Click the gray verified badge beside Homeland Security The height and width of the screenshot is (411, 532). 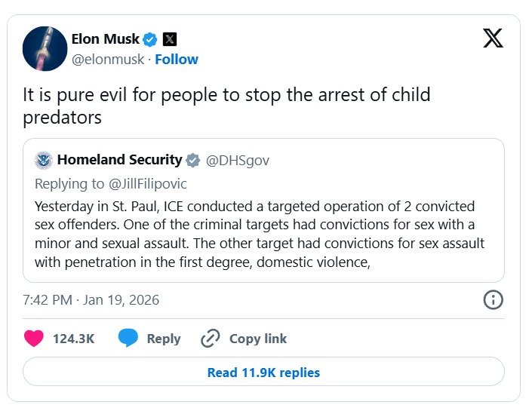[x=192, y=160]
